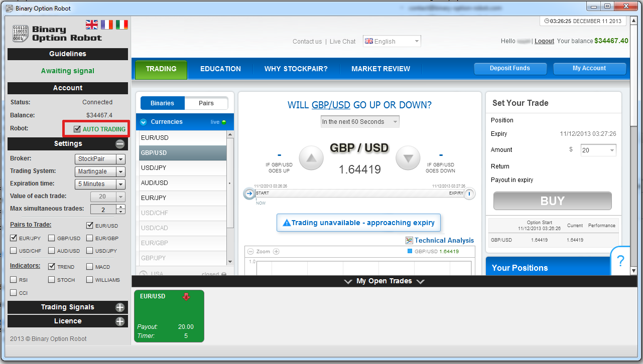
Task: Enable the RSI indicator checkbox
Action: tap(14, 280)
